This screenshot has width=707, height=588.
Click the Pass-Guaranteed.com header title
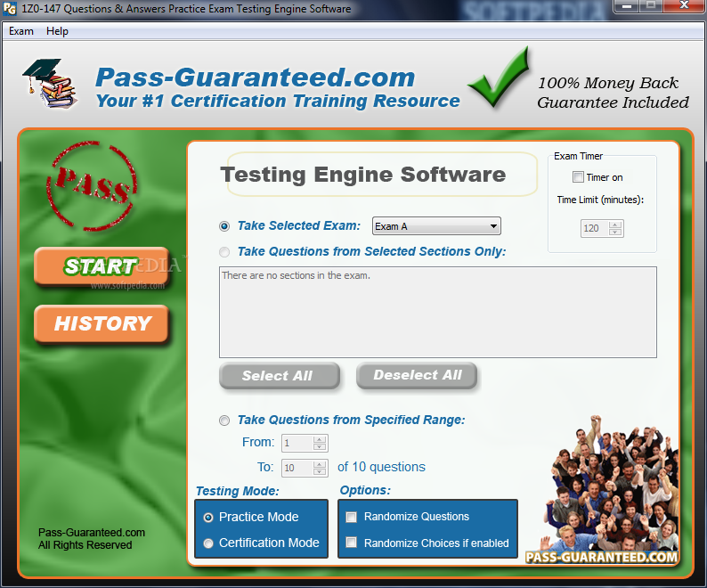click(255, 78)
